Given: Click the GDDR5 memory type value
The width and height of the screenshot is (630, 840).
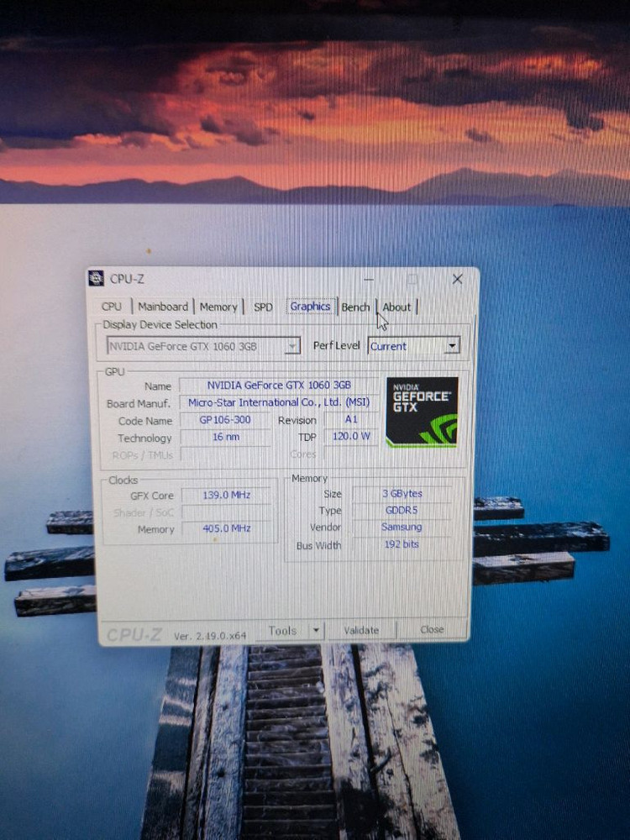Looking at the screenshot, I should 402,510.
